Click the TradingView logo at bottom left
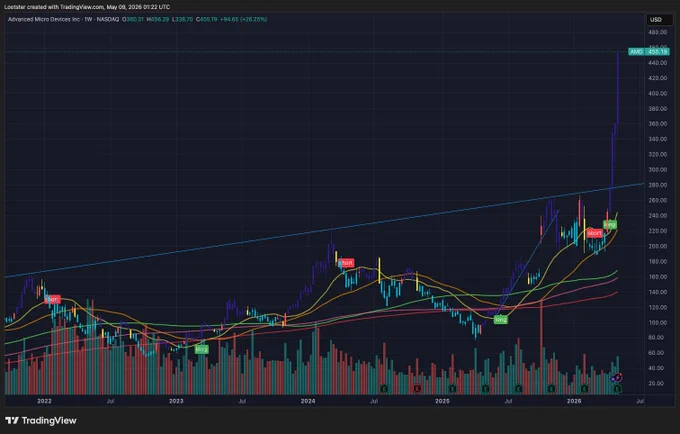Image resolution: width=680 pixels, height=434 pixels. click(41, 421)
